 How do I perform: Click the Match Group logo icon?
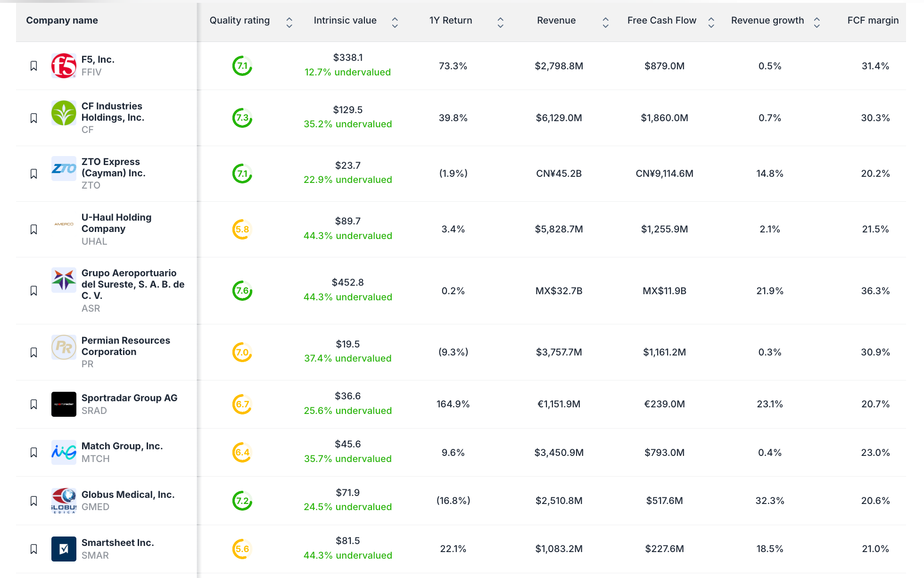[64, 453]
